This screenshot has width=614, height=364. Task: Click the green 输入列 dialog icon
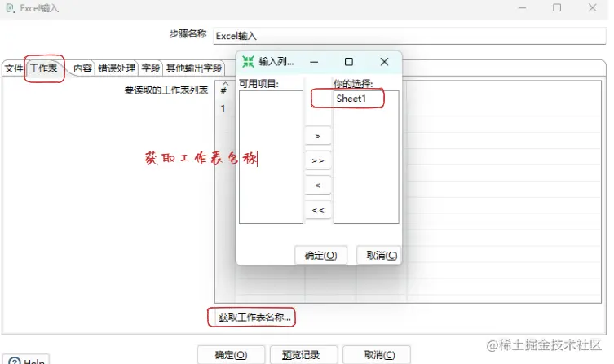point(248,61)
